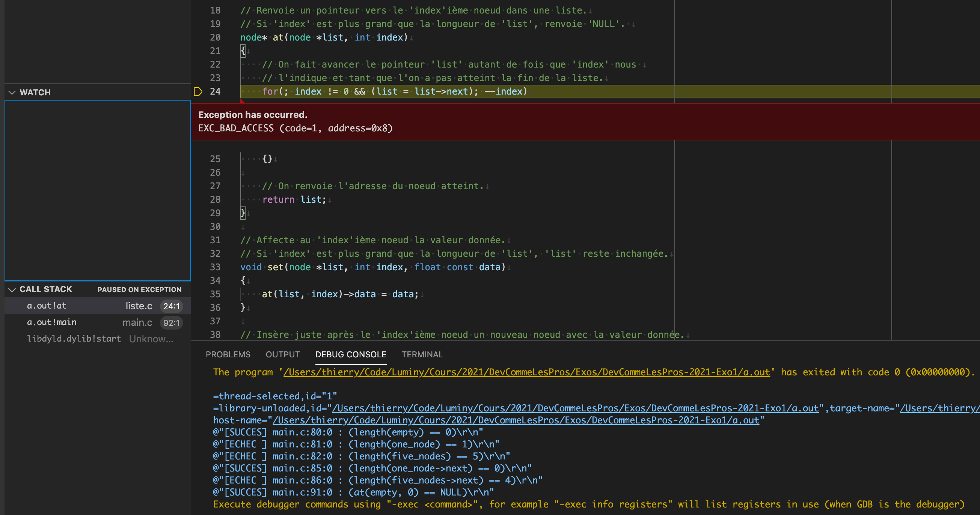Select the a.out!main frame in the call stack

[x=52, y=322]
